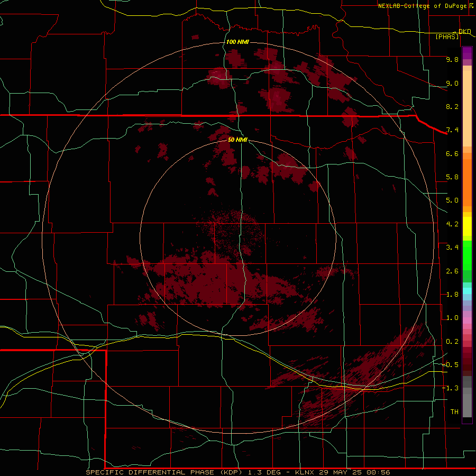Click the [PHAS] unit label above the scale
This screenshot has width=476, height=476.
pos(447,36)
